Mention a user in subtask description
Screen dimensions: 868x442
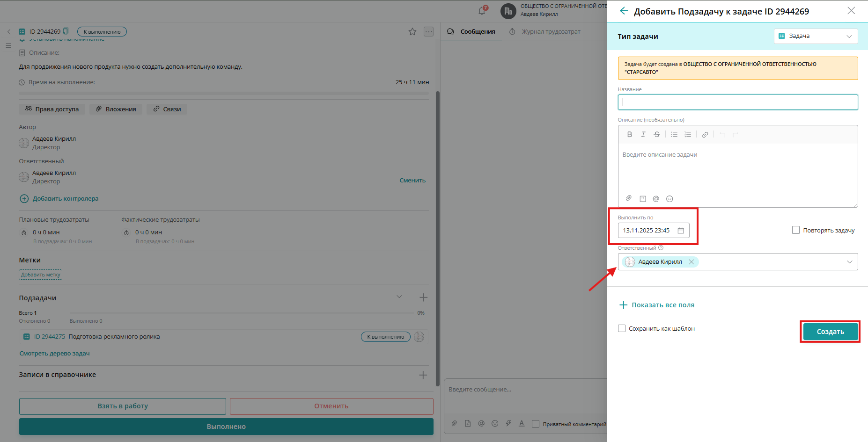pos(656,199)
